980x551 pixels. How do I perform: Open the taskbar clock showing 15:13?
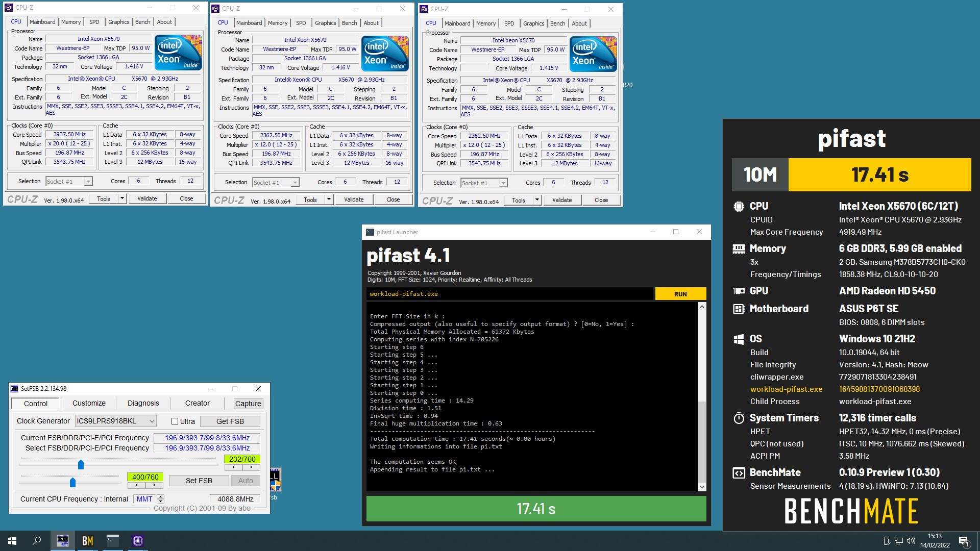(935, 541)
